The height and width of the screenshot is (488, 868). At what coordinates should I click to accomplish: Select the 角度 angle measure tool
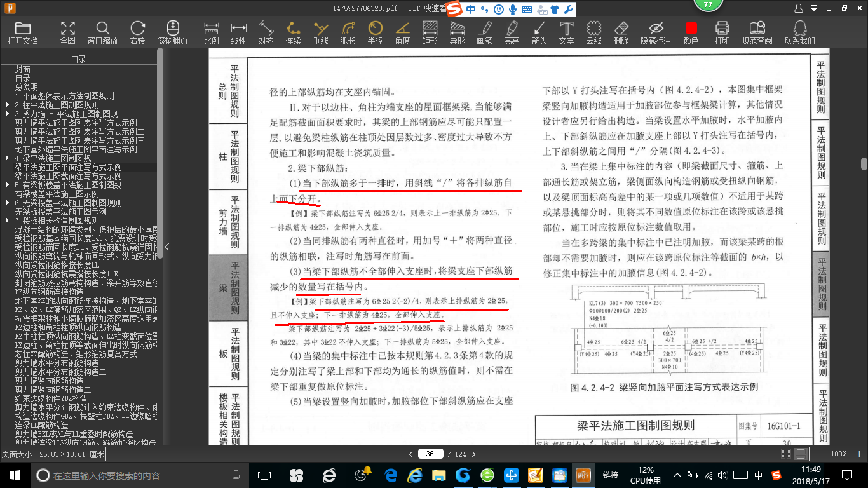pyautogui.click(x=402, y=32)
